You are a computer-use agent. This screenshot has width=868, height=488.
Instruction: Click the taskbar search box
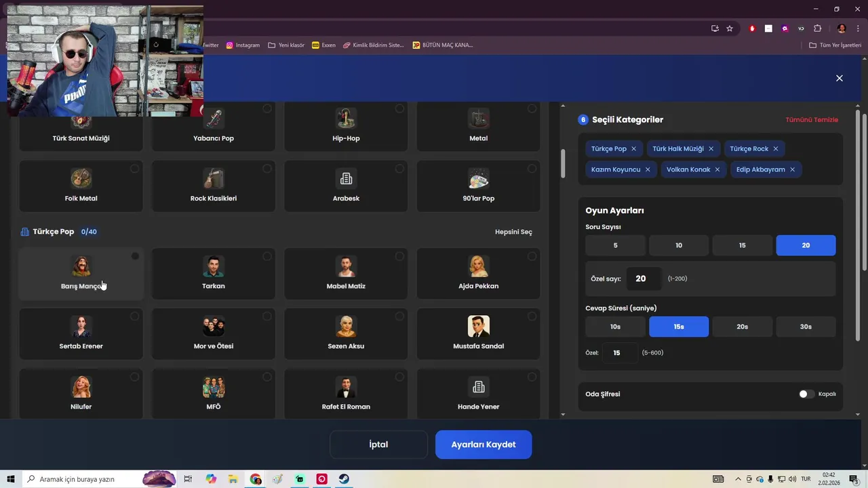(99, 479)
